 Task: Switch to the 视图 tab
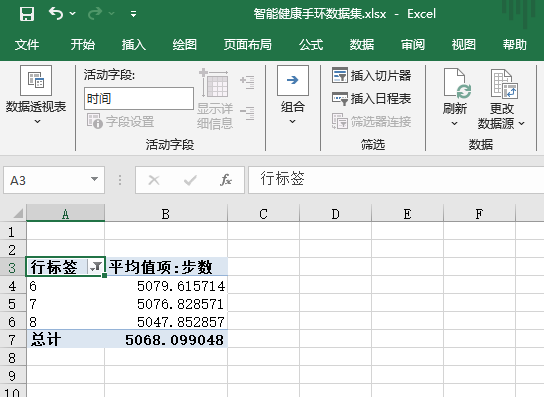coord(464,45)
